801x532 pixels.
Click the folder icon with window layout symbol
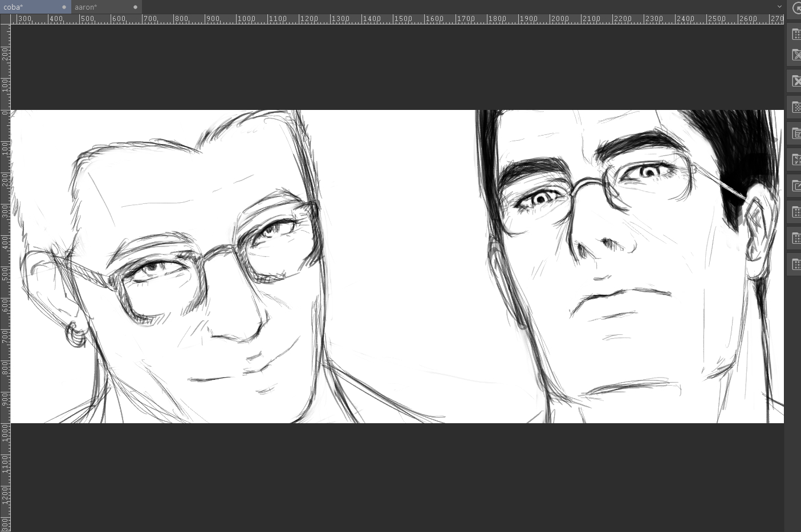pos(796,134)
